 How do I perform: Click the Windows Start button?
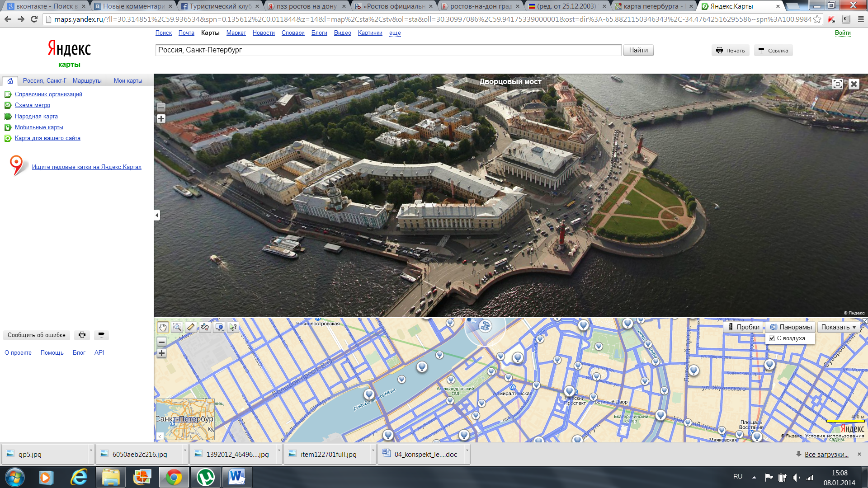click(14, 477)
